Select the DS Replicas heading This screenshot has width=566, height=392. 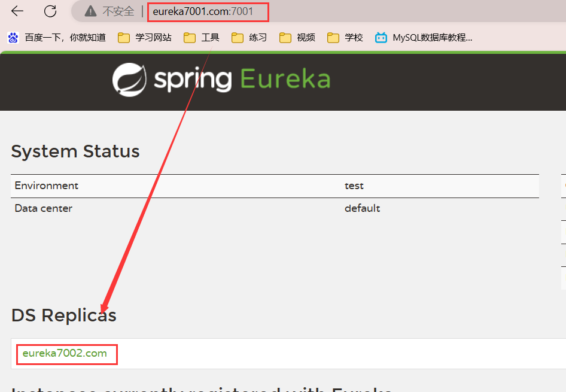64,315
